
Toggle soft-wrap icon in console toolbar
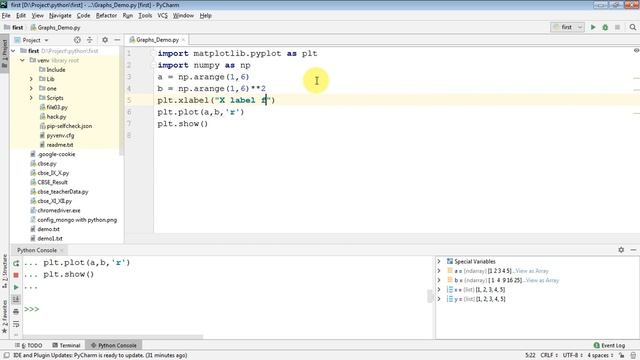16,324
